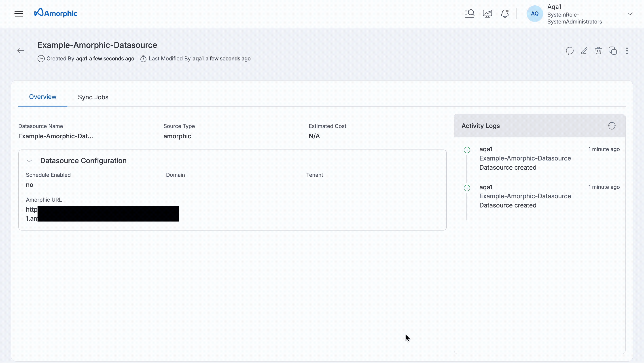This screenshot has width=644, height=363.
Task: Check notifications via the bell icon
Action: (x=505, y=13)
